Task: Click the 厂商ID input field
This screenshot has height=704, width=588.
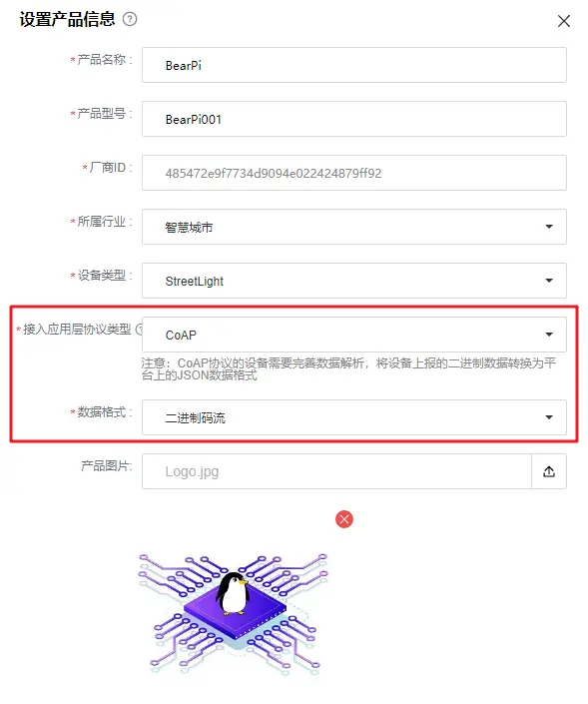Action: (x=354, y=173)
